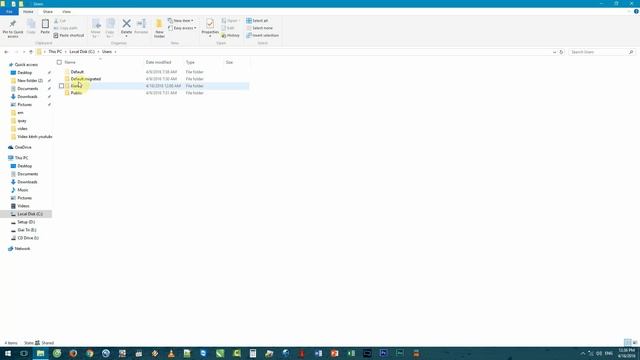
Task: Select the Default folder
Action: click(x=77, y=72)
